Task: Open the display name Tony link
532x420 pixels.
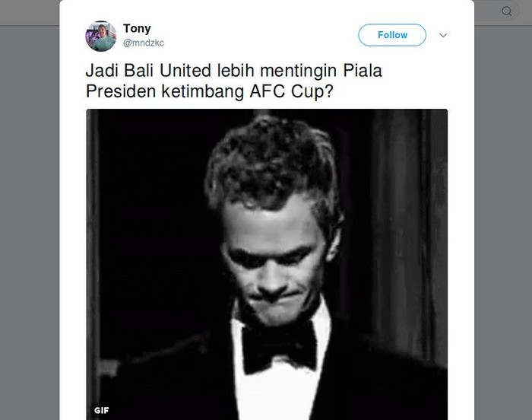Action: pos(137,29)
